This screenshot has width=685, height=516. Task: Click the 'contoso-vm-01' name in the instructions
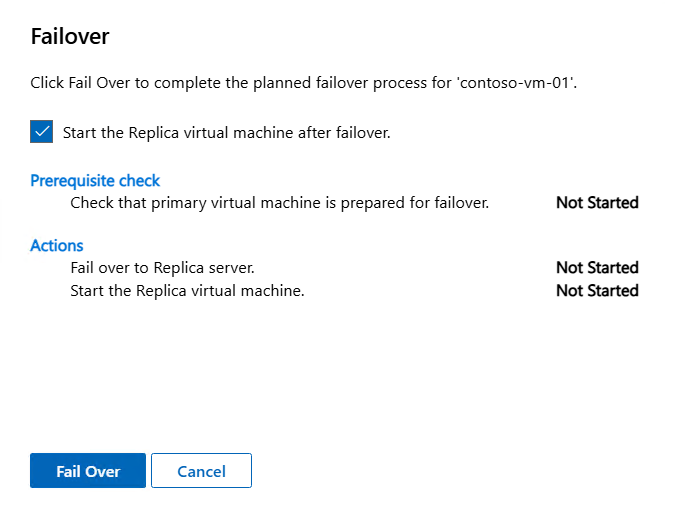(x=516, y=84)
